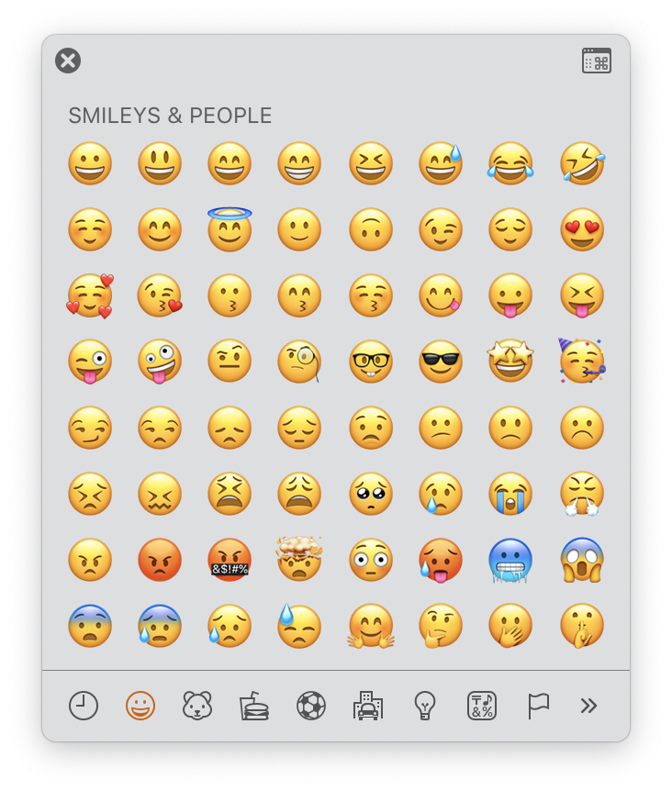Pick the smiling face with halo emoji
This screenshot has width=672, height=791.
[230, 229]
